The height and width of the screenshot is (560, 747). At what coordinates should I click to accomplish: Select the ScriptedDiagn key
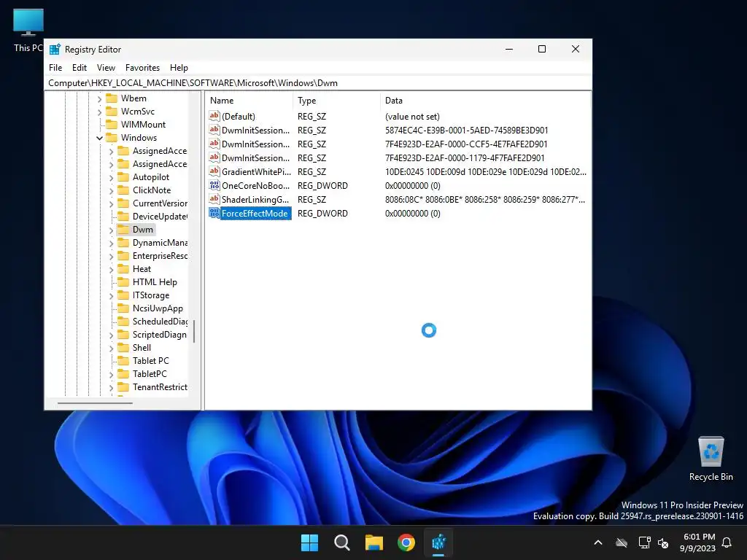click(x=160, y=335)
